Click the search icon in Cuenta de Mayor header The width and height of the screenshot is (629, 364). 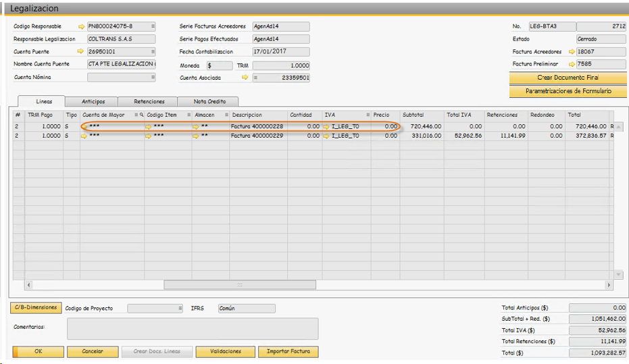[141, 115]
